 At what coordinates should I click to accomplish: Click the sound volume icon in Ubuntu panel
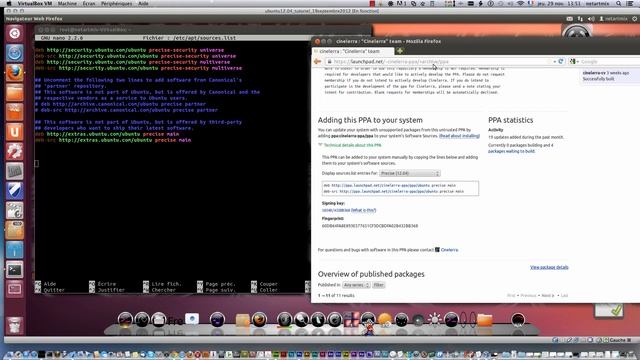(x=591, y=19)
